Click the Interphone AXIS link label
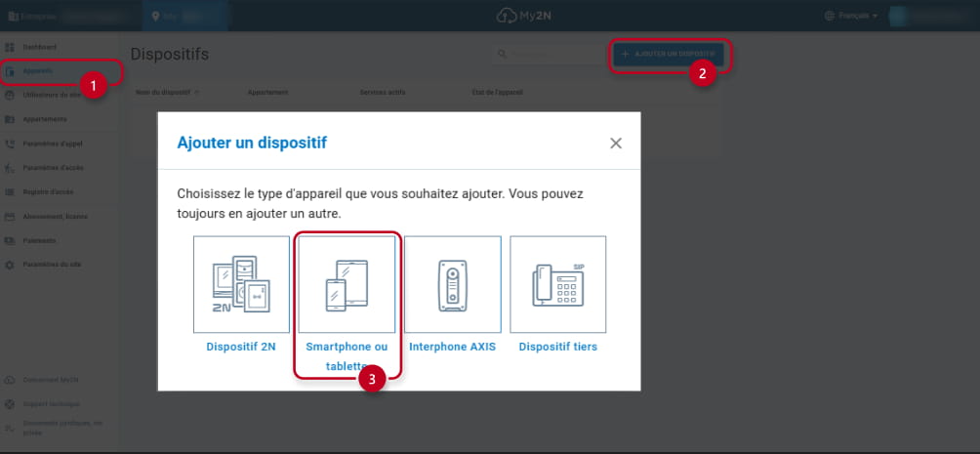 [x=453, y=347]
